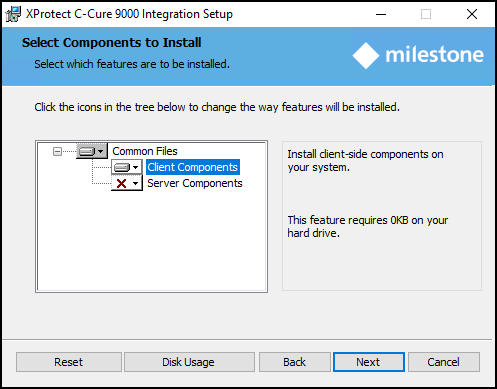497x389 pixels.
Task: Click the feature description panel text
Action: [x=365, y=161]
